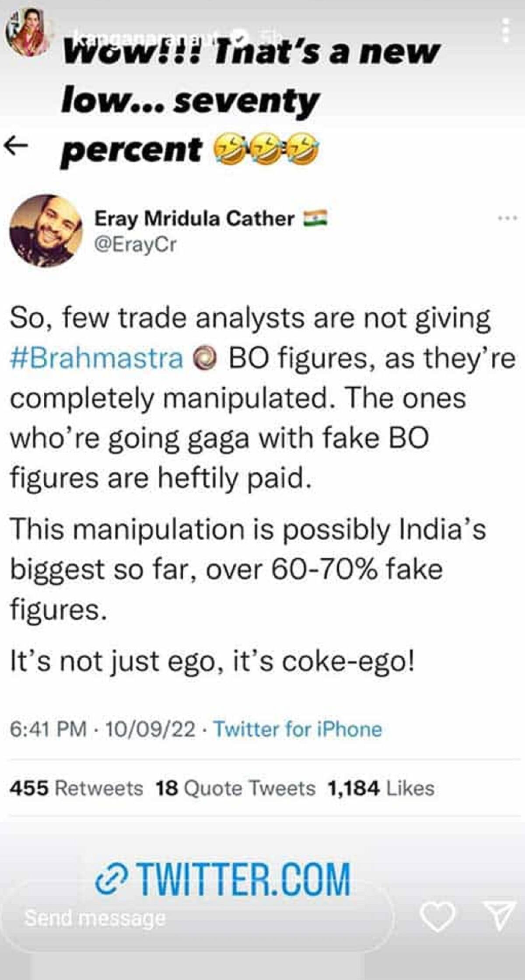525x980 pixels.
Task: View the 18 Quote Tweets
Action: pyautogui.click(x=235, y=788)
